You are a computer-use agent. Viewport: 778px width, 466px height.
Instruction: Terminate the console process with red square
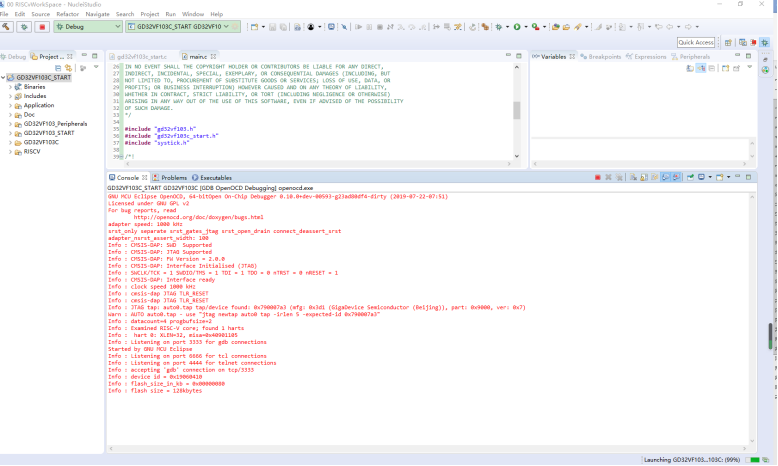pyautogui.click(x=597, y=177)
